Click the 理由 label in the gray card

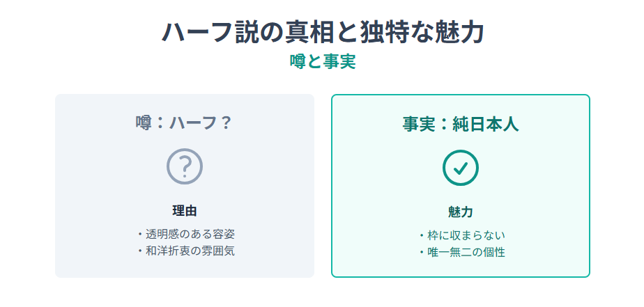pyautogui.click(x=185, y=211)
